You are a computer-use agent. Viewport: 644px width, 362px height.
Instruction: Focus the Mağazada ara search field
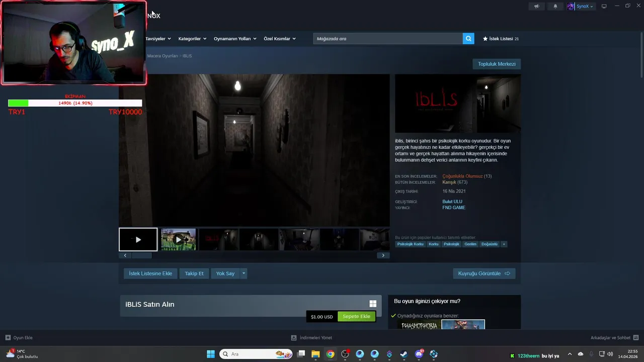click(x=388, y=39)
